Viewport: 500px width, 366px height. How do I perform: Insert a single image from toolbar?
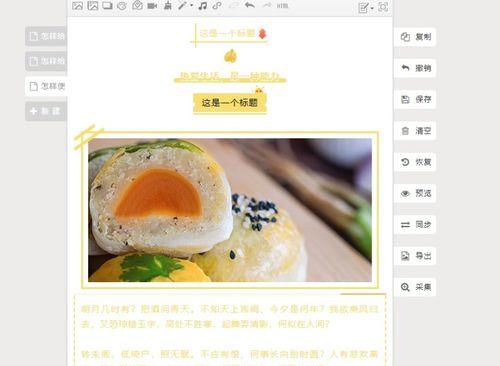click(x=77, y=6)
